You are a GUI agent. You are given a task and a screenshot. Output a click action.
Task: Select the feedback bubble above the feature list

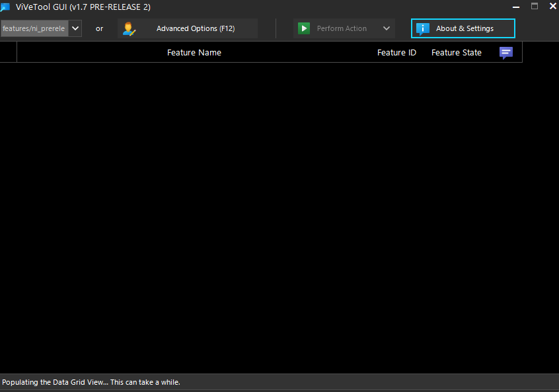tap(505, 53)
